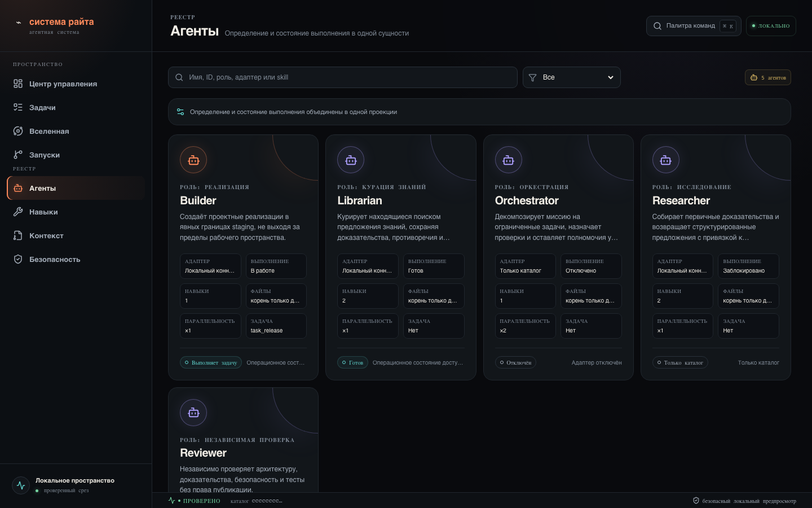The image size is (812, 508).
Task: Click the Центр управления grid icon
Action: (18, 84)
